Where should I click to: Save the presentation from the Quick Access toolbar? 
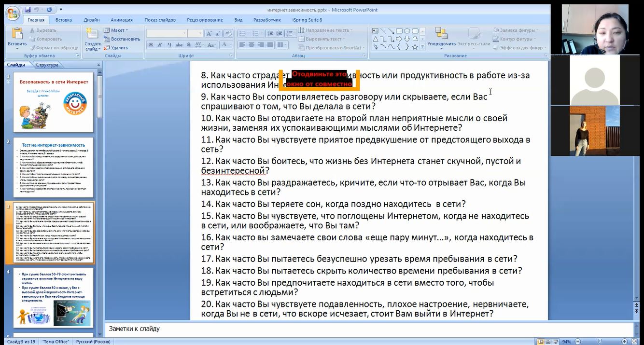tap(28, 10)
